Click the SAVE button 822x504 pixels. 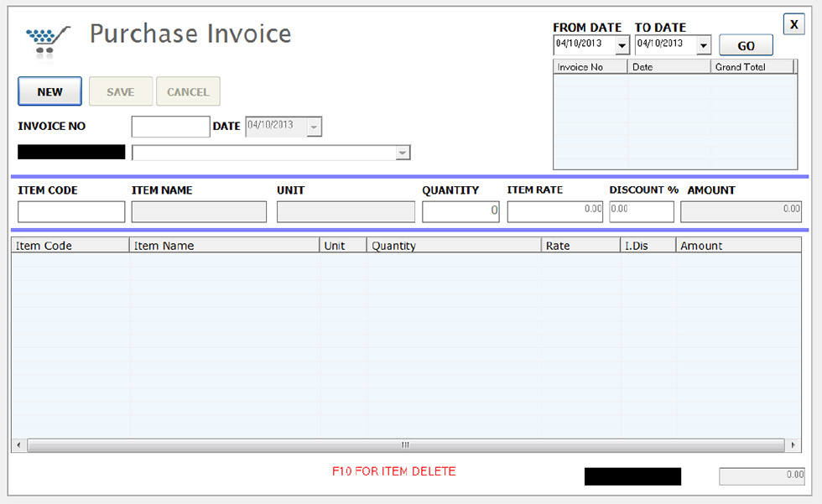(120, 91)
